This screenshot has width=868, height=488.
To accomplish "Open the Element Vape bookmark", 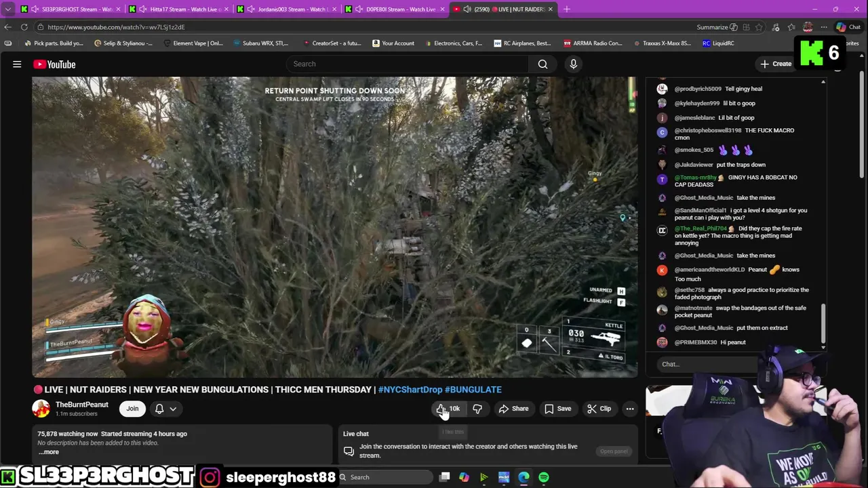I will click(x=193, y=43).
